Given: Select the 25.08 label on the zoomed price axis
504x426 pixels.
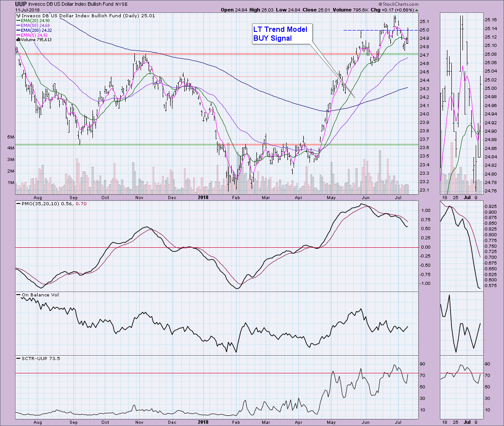Looking at the screenshot, I should (490, 54).
